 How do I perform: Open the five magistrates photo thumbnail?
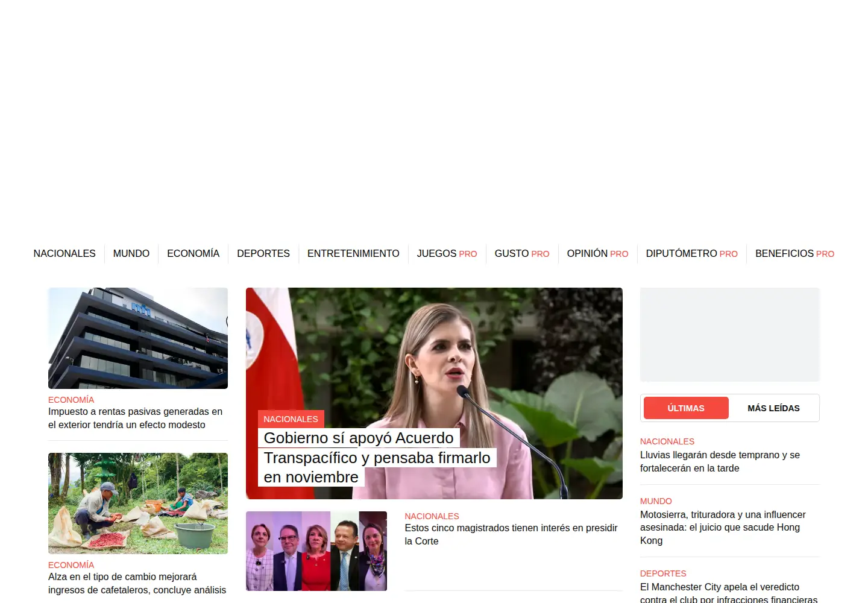click(316, 551)
